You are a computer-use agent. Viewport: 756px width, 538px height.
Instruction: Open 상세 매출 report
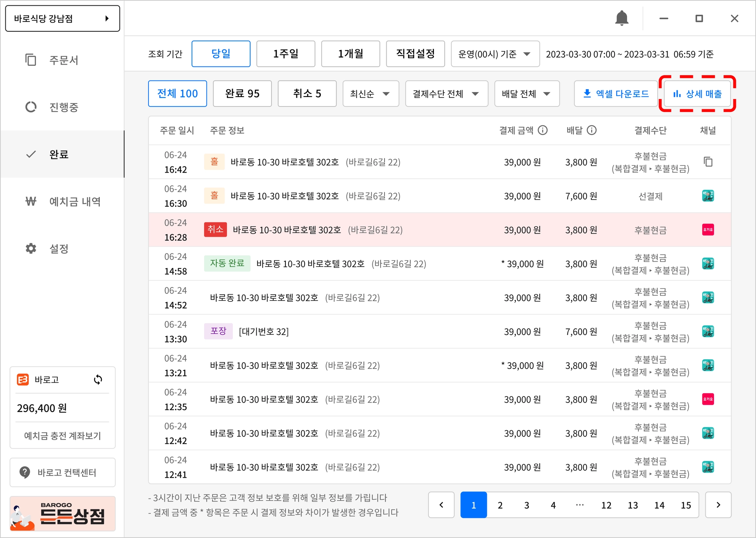(x=697, y=93)
